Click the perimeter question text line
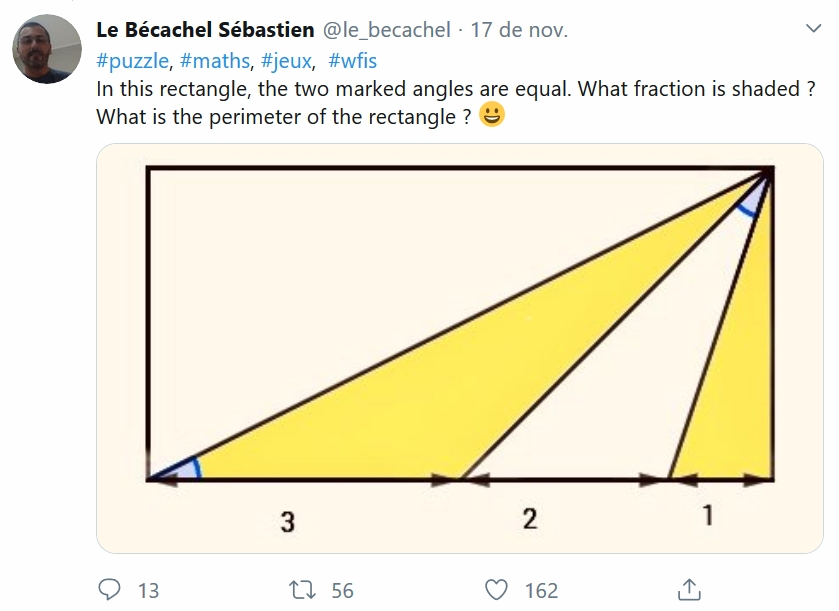The image size is (839, 611). [x=284, y=117]
